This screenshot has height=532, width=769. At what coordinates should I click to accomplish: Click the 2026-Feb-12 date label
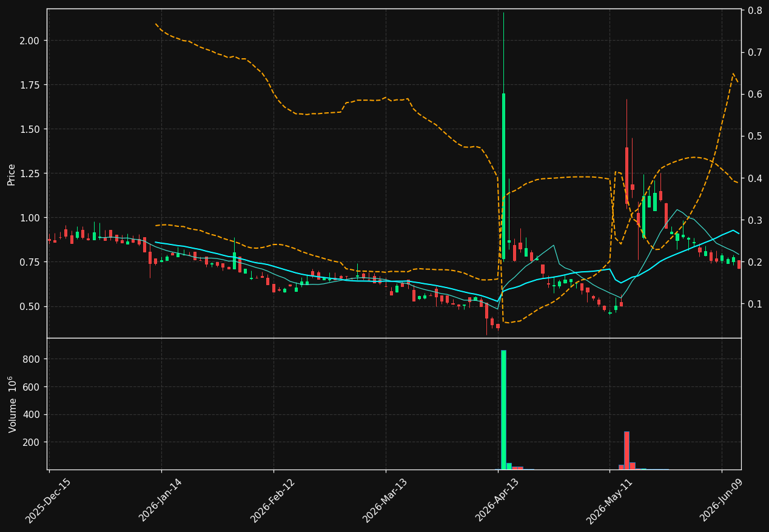[273, 500]
